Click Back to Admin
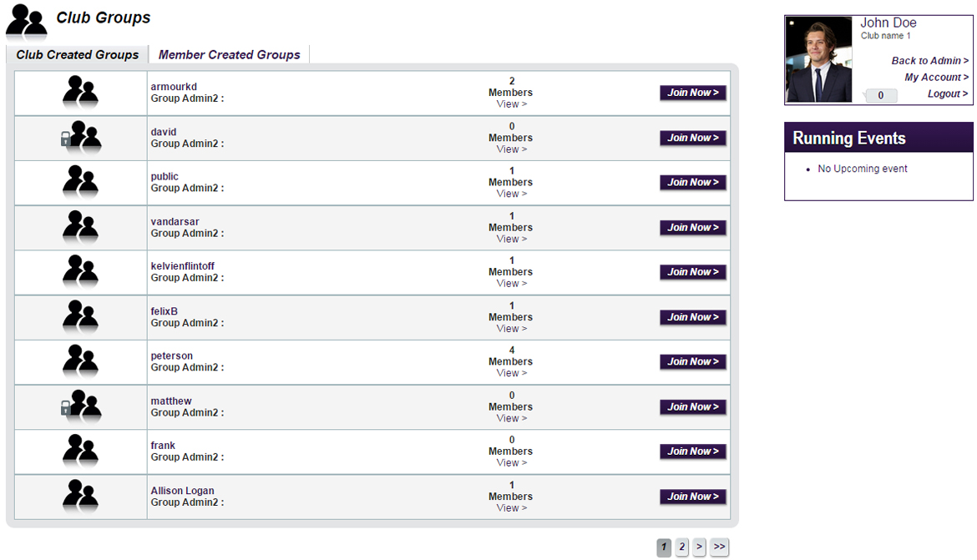 pos(929,60)
